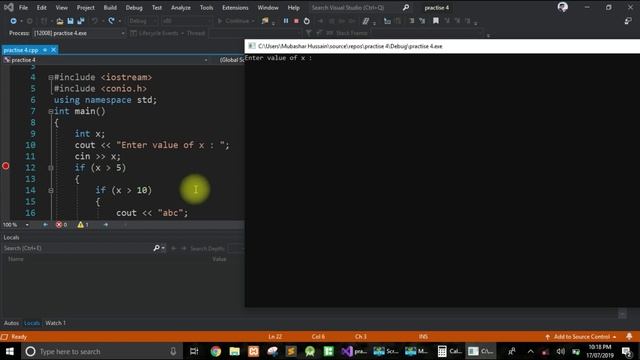
Task: Click the Open File folder icon
Action: tap(60, 21)
